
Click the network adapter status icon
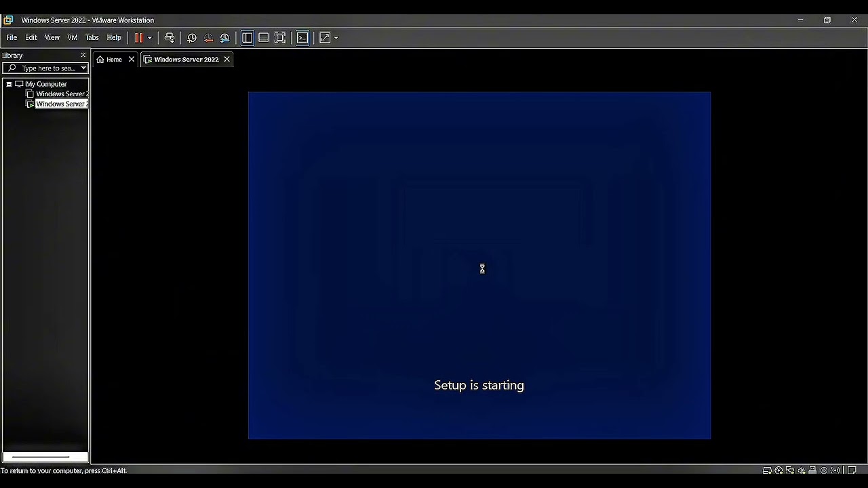(790, 470)
